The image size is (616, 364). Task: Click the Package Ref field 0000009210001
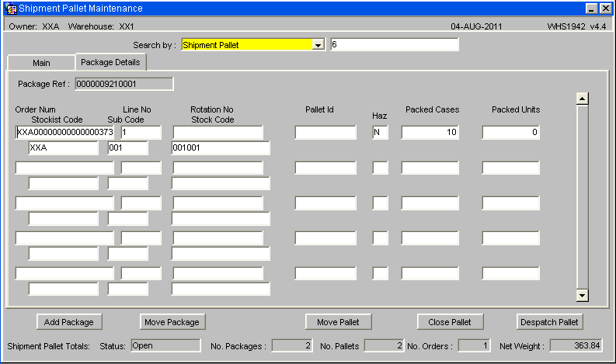124,84
